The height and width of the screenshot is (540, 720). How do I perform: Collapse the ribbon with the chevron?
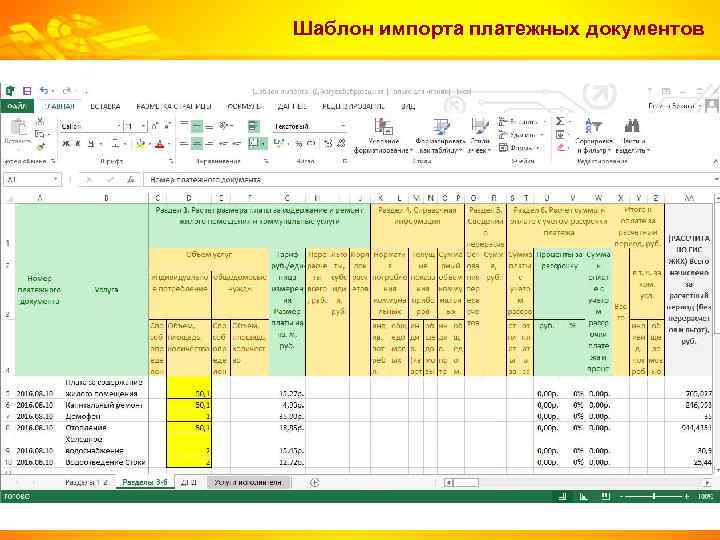(x=715, y=162)
